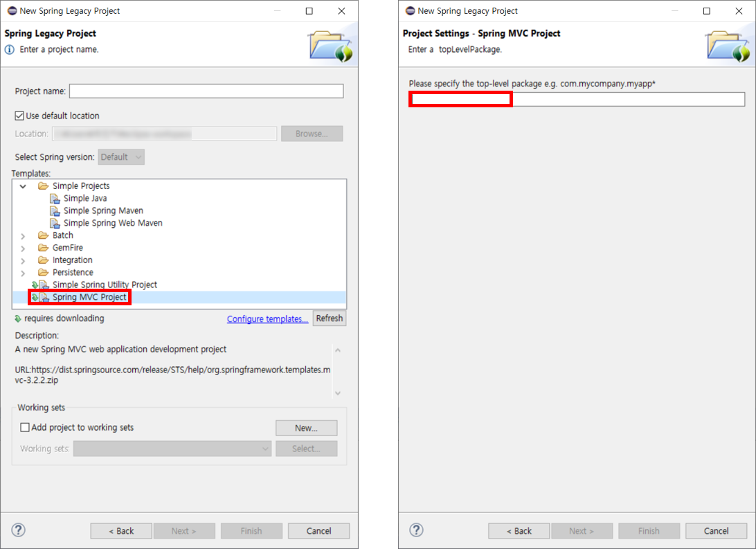Click Select working sets button
Viewport: 756px width, 549px height.
306,449
